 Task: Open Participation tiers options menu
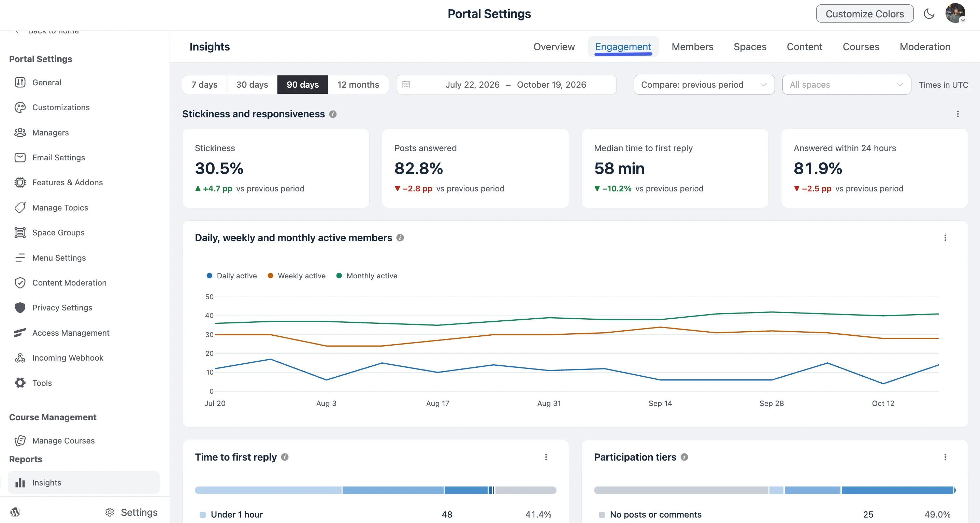[945, 457]
